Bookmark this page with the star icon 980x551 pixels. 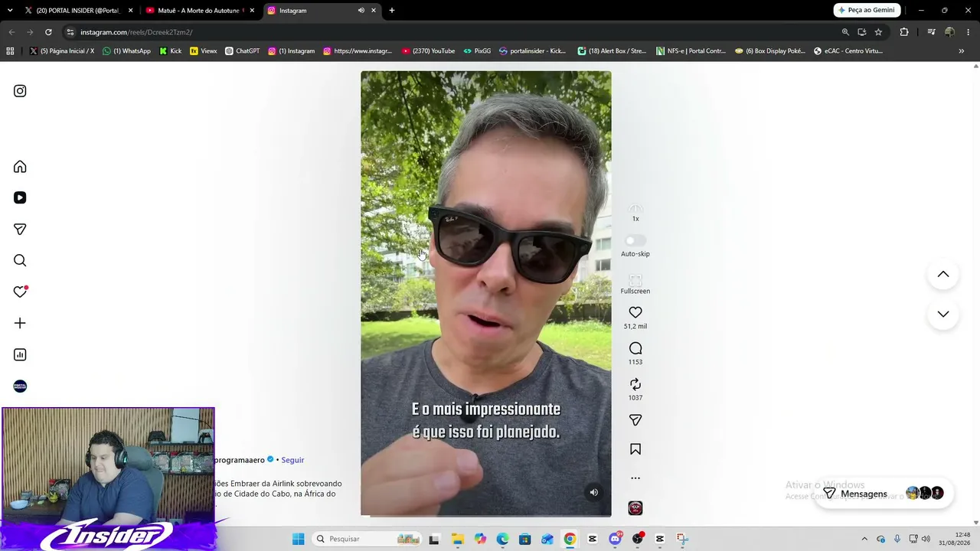878,32
